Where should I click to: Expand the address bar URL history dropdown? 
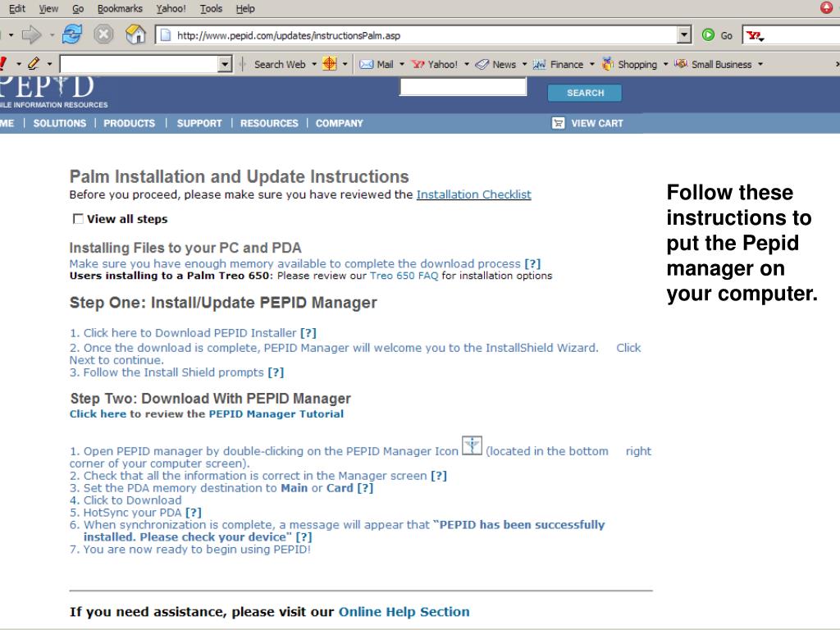coord(684,35)
